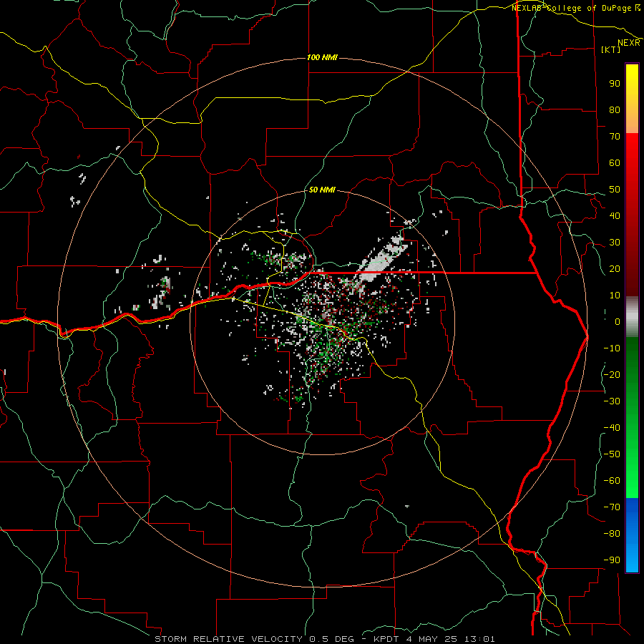The image size is (644, 644).
Task: Click the 0 value on the velocity scale
Action: pyautogui.click(x=618, y=322)
